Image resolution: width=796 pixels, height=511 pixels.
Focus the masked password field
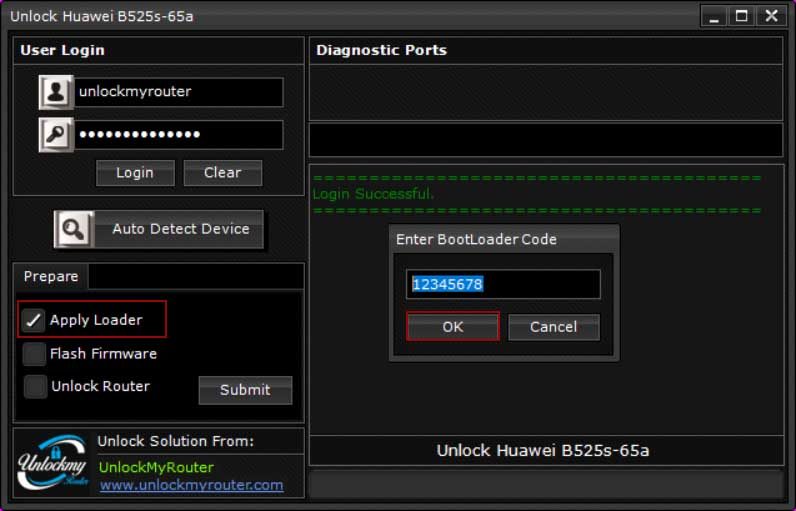coord(179,135)
